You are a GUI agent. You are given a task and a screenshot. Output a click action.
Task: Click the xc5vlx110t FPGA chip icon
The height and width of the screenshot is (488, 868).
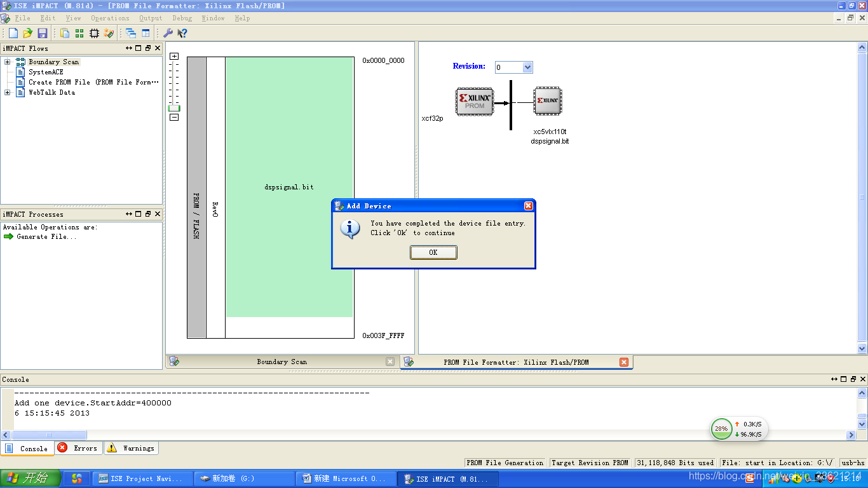click(548, 101)
